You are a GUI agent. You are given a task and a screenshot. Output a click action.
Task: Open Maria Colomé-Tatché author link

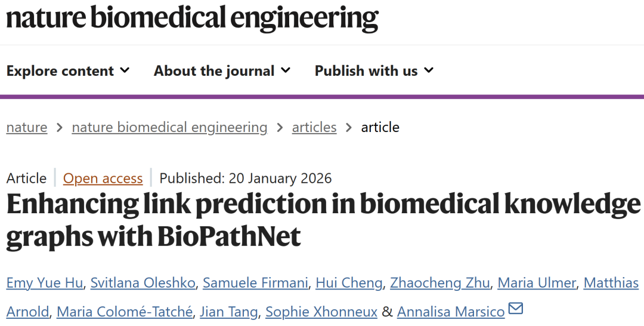pyautogui.click(x=125, y=312)
